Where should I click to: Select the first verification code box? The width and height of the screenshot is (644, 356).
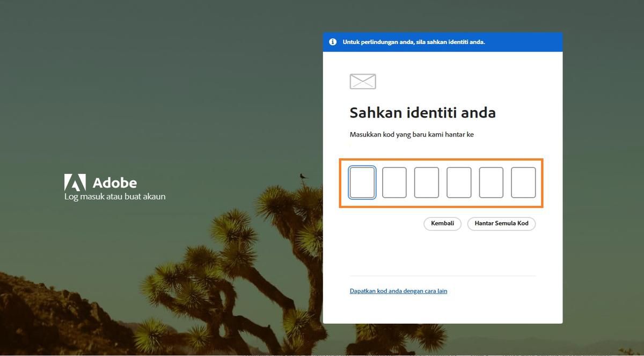click(x=362, y=182)
